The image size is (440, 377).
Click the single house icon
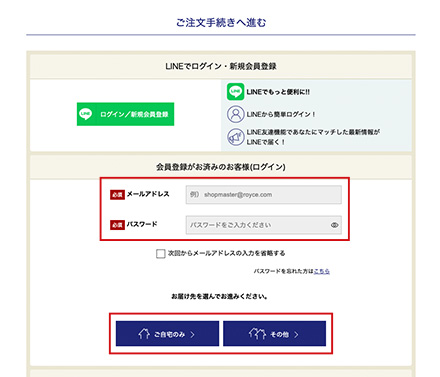coord(144,334)
